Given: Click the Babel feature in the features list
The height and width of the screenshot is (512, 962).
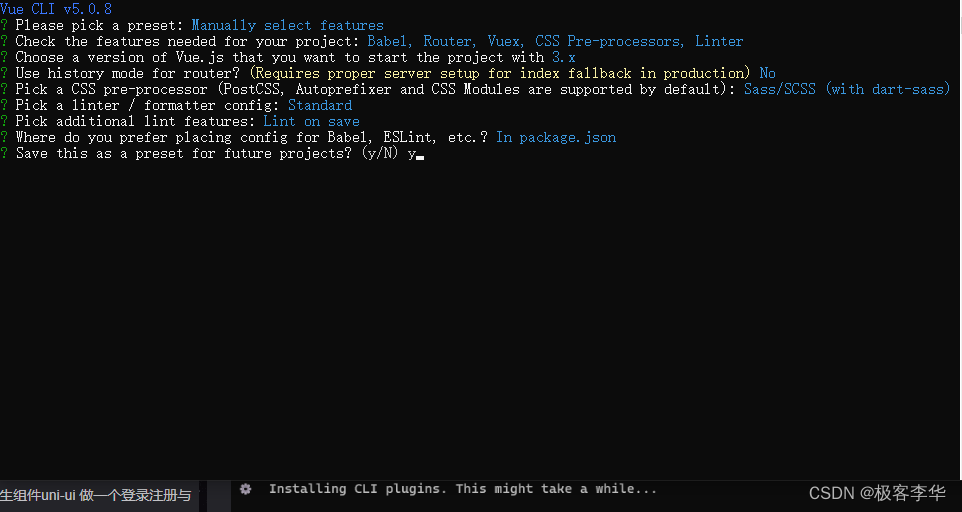Looking at the screenshot, I should (x=389, y=41).
